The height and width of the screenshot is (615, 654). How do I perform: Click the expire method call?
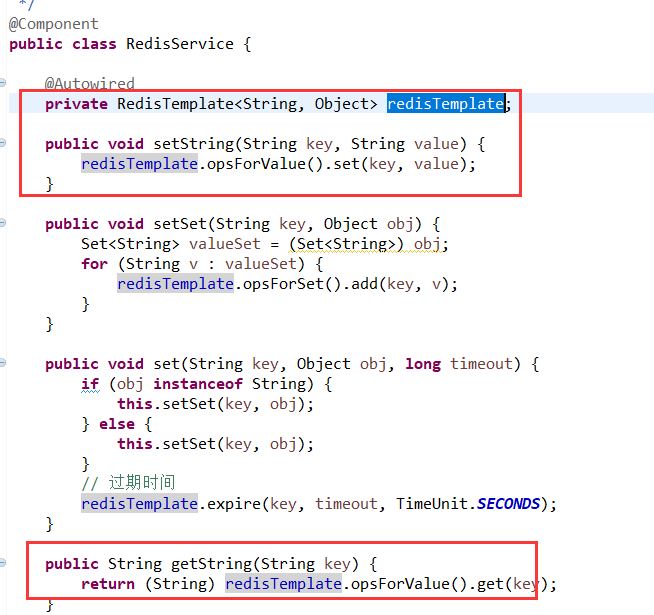coord(234,504)
